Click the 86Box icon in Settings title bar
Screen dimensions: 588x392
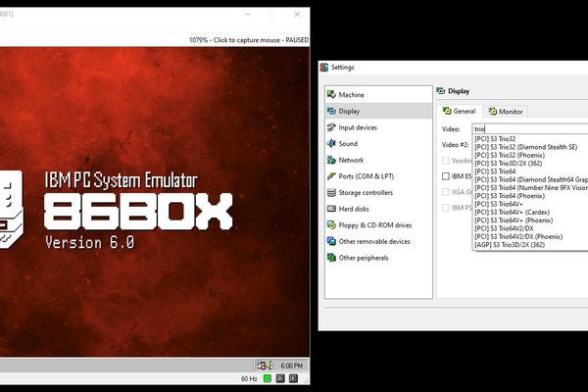pos(324,68)
